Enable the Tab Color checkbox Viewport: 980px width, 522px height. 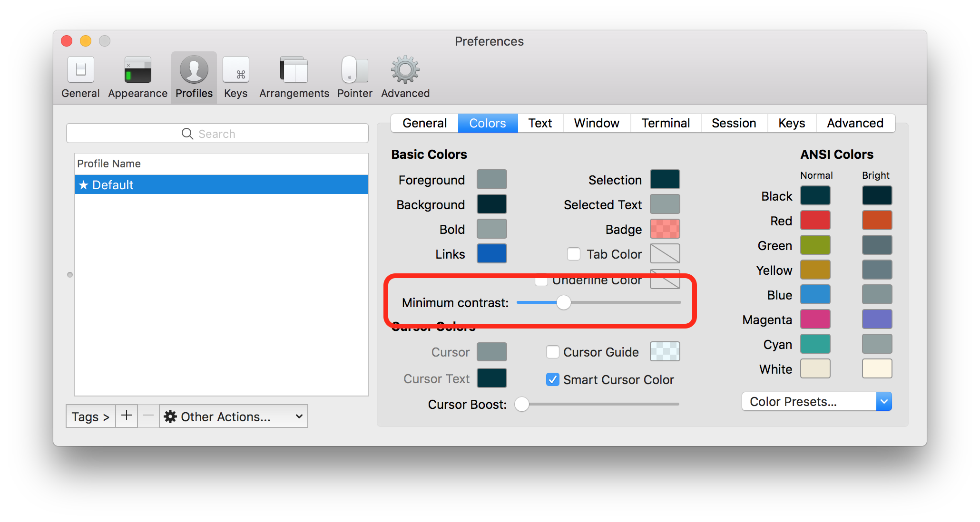click(574, 254)
